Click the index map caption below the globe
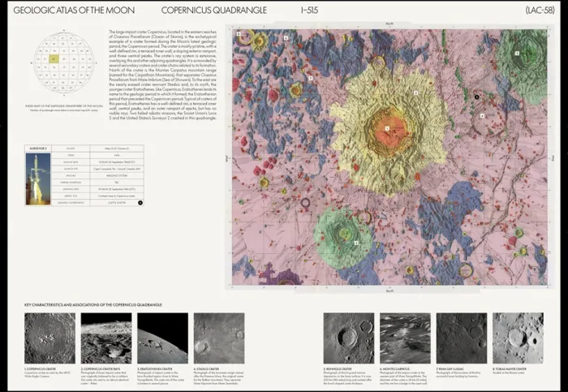 coord(64,108)
